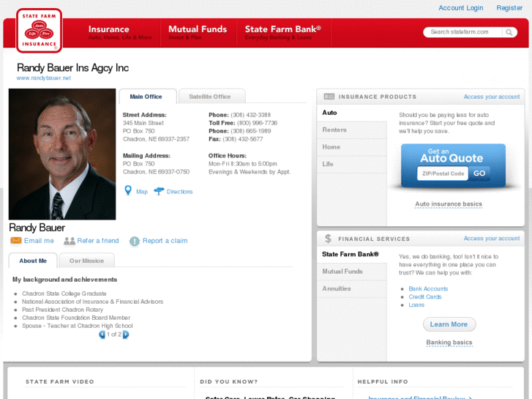Viewport: 532px width, 399px height.
Task: Click the State Farm Insurance logo
Action: (39, 31)
